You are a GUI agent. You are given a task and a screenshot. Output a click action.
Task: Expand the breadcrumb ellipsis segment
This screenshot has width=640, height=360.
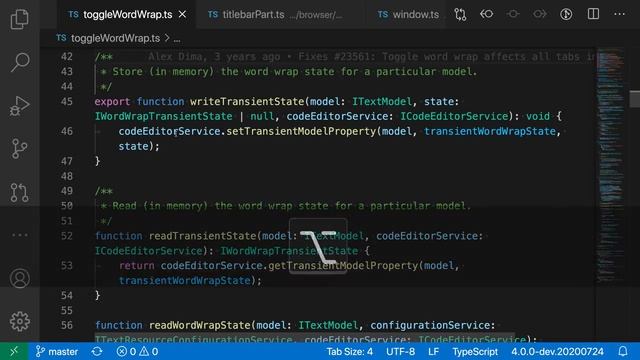pos(177,39)
